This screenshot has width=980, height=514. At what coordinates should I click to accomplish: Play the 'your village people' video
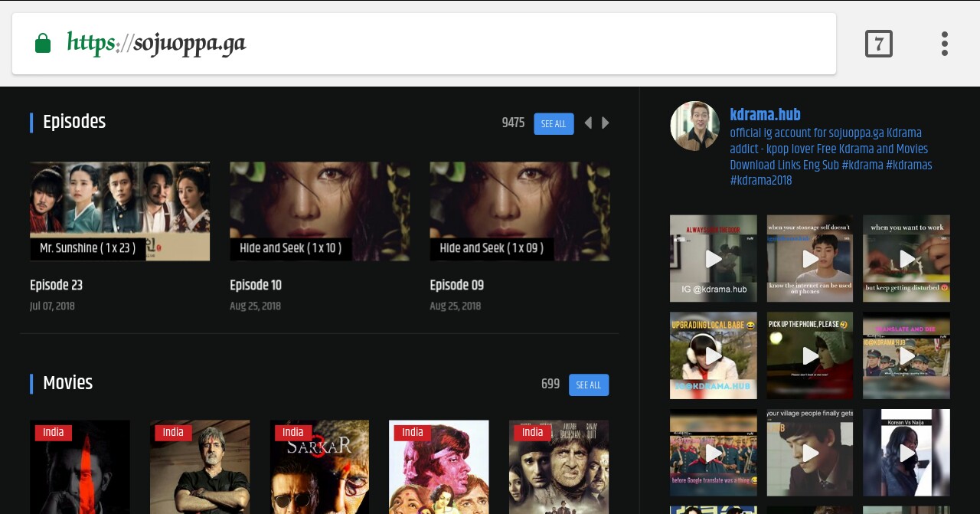pyautogui.click(x=810, y=453)
